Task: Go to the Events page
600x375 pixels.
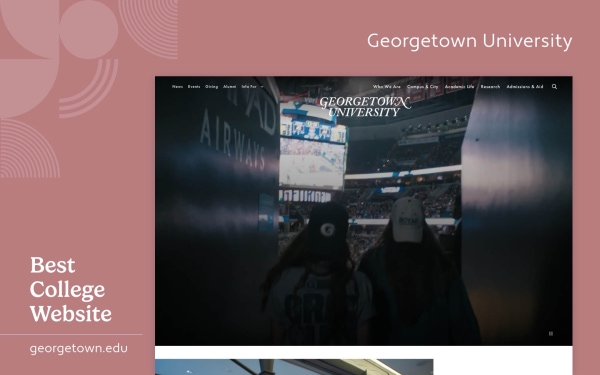Action: pyautogui.click(x=194, y=87)
